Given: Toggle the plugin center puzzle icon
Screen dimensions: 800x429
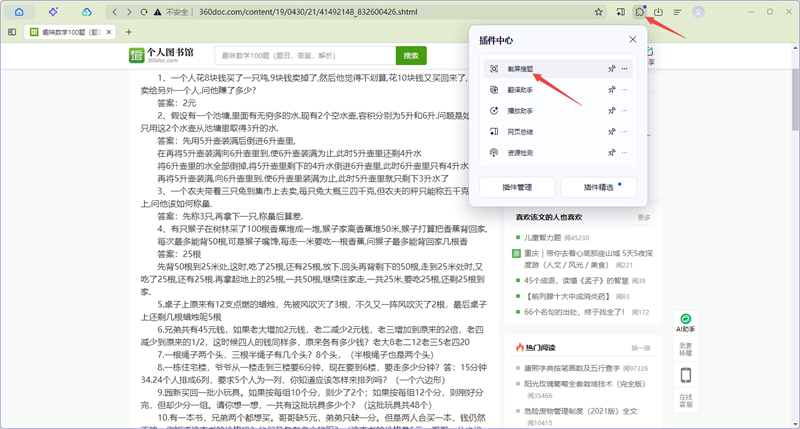Looking at the screenshot, I should [x=639, y=12].
